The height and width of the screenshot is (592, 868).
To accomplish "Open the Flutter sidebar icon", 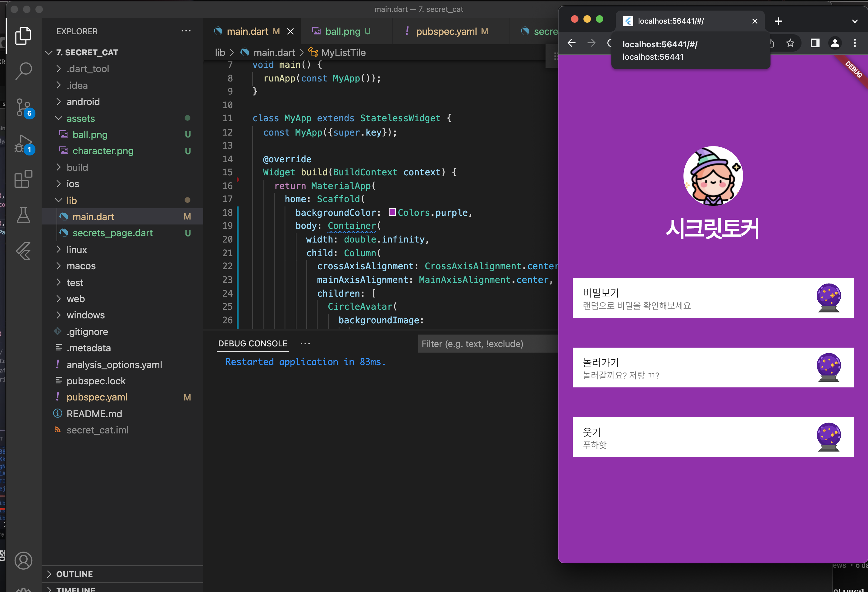I will pos(24,251).
